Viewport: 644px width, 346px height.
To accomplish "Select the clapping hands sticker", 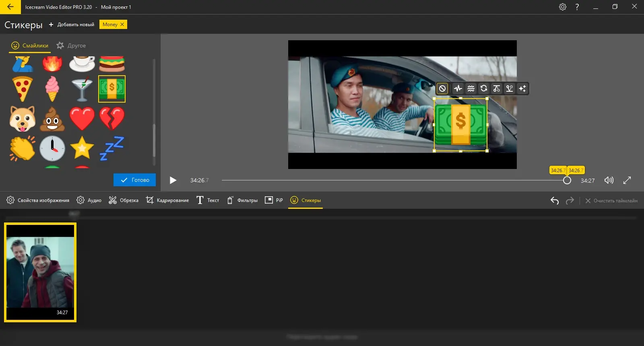I will (x=23, y=148).
